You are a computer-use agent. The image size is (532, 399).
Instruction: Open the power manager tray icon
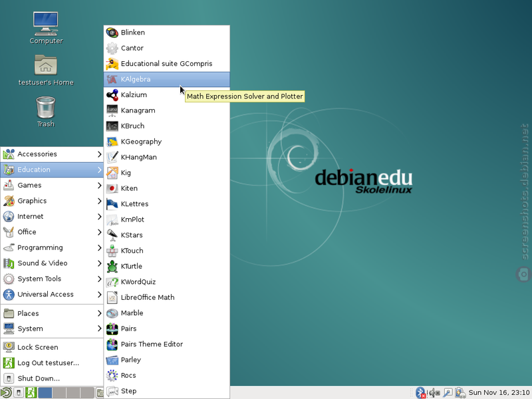[460, 393]
